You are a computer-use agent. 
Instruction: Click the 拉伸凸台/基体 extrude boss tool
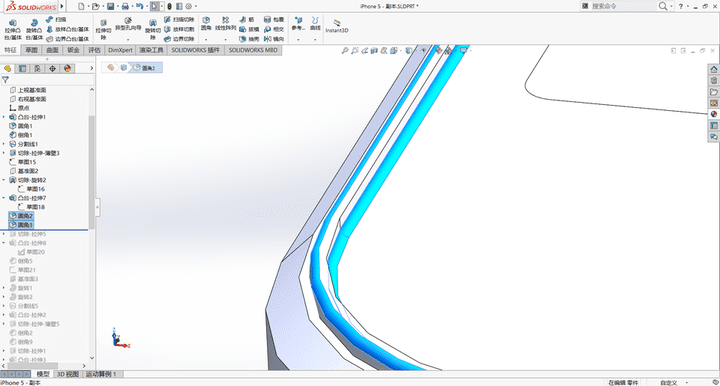13,30
